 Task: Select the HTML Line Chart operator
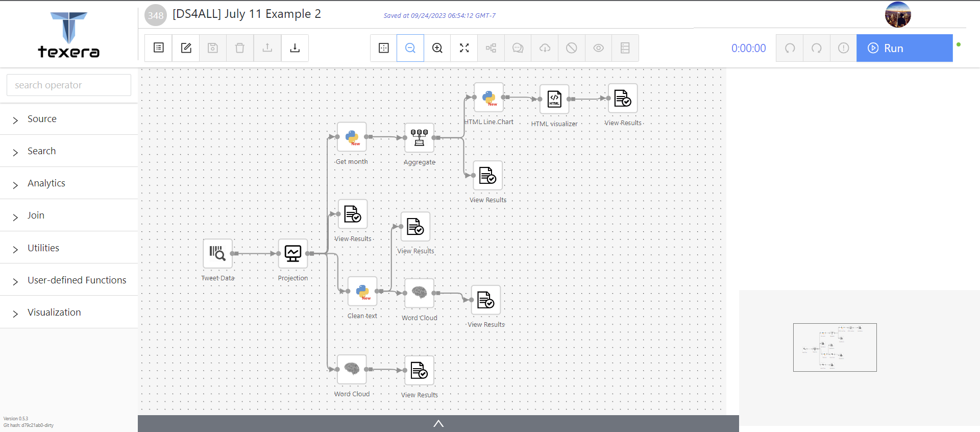click(x=489, y=97)
